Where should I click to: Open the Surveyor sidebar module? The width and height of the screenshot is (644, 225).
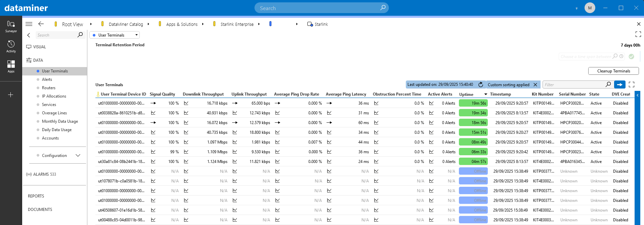(11, 26)
